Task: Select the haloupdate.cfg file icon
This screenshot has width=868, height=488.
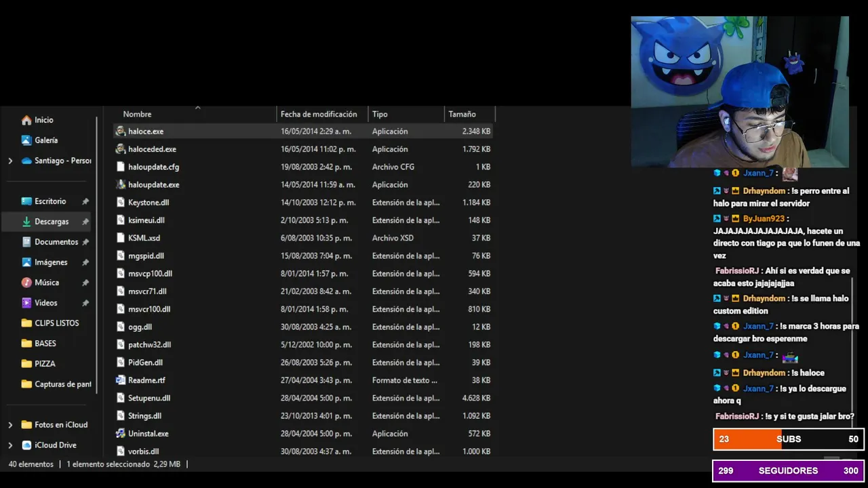Action: point(121,167)
